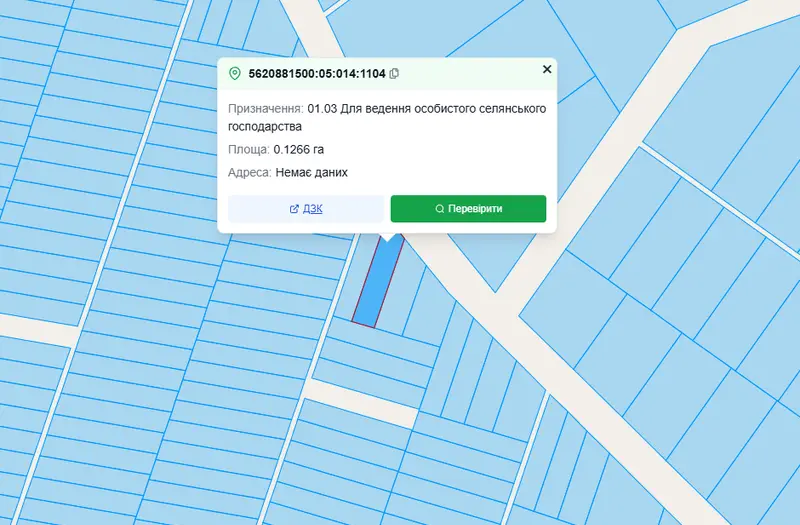Click the external-link icon beside ДЗК

tap(294, 209)
